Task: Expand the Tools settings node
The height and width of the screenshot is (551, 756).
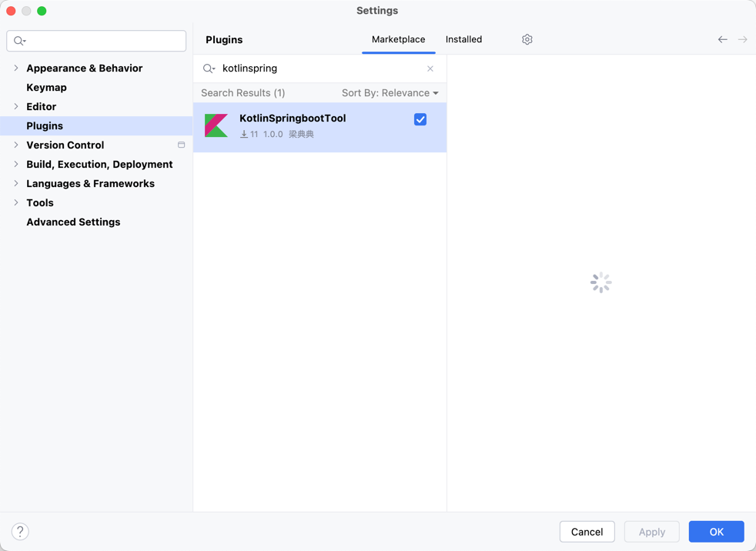Action: [16, 203]
